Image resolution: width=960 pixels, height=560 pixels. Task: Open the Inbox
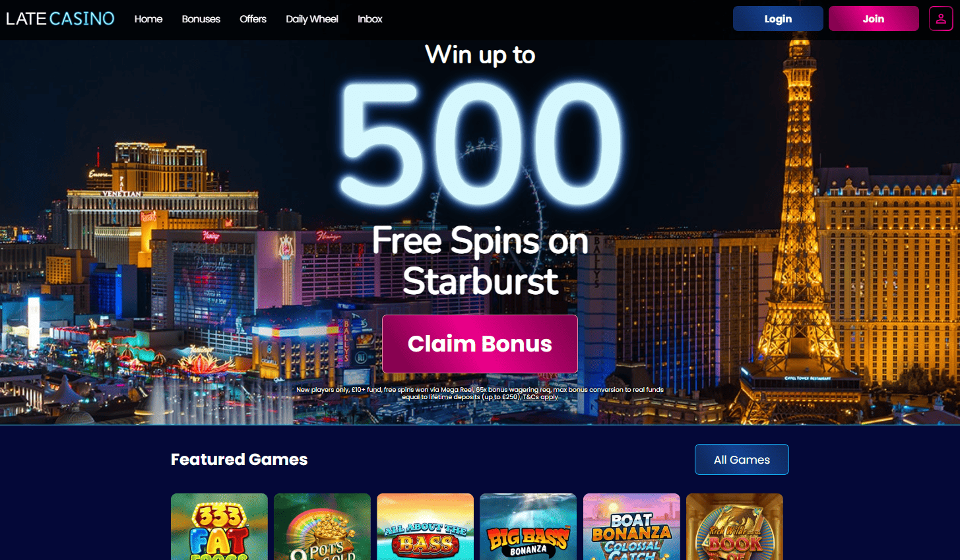370,19
